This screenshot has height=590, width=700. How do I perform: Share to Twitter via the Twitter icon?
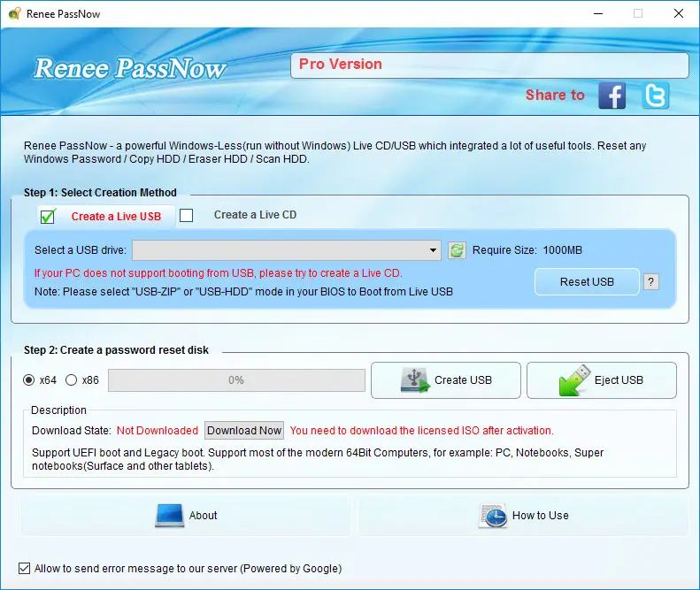[655, 95]
